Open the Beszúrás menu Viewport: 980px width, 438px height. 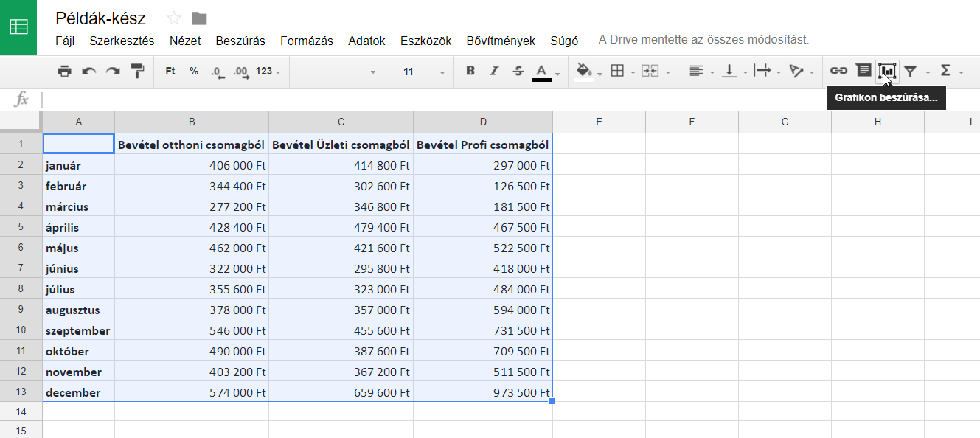coord(240,41)
